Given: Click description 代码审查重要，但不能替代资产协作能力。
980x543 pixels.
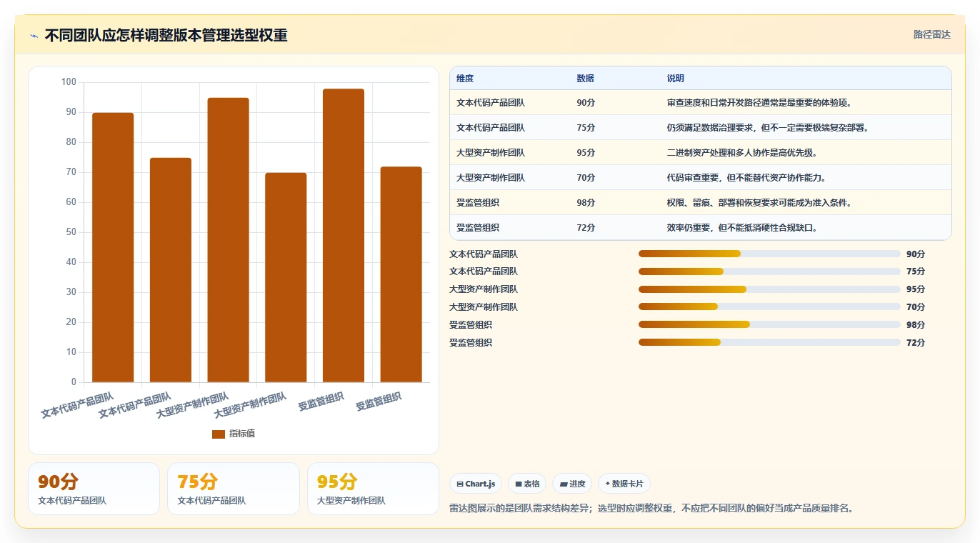Looking at the screenshot, I should pyautogui.click(x=746, y=178).
